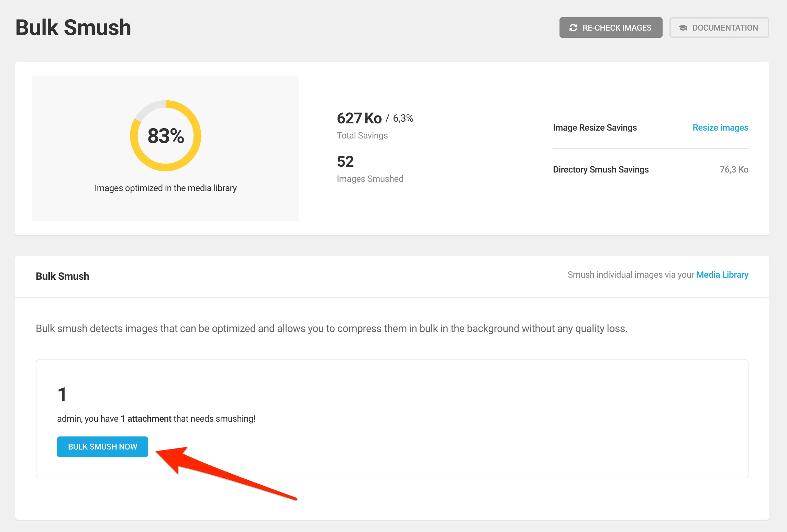The height and width of the screenshot is (532, 787).
Task: Click the Total Savings label
Action: [x=362, y=135]
